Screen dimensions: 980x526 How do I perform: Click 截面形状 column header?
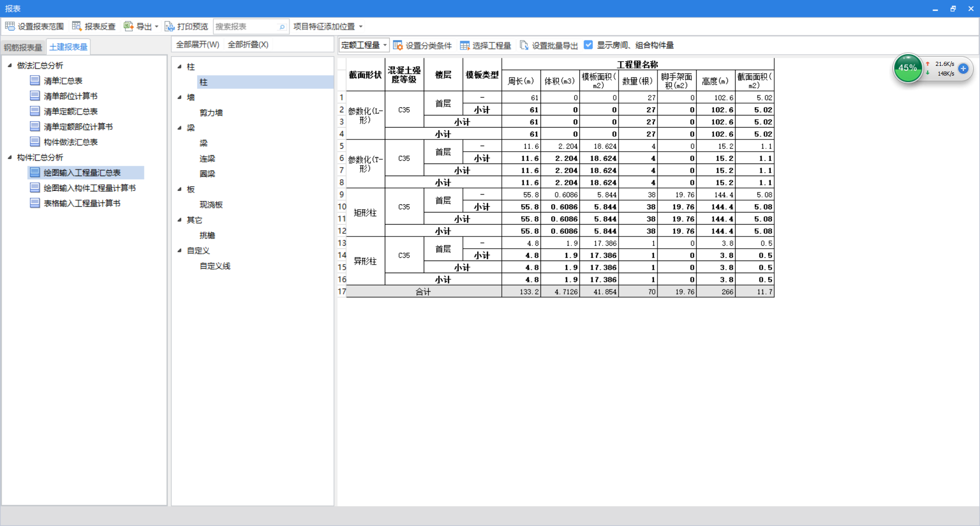pyautogui.click(x=365, y=75)
